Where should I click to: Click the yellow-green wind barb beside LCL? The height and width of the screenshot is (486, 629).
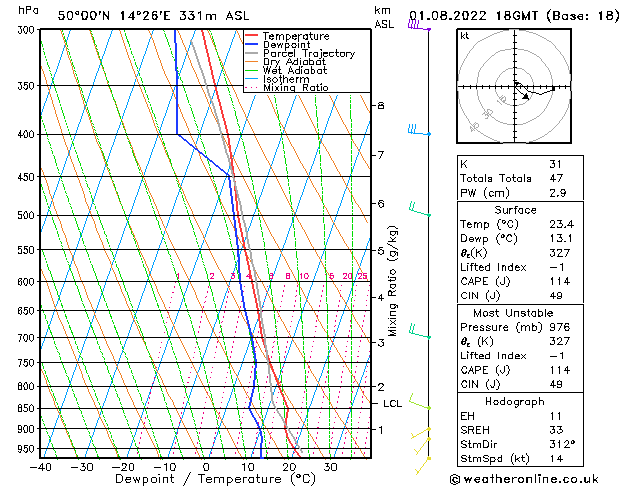(419, 403)
